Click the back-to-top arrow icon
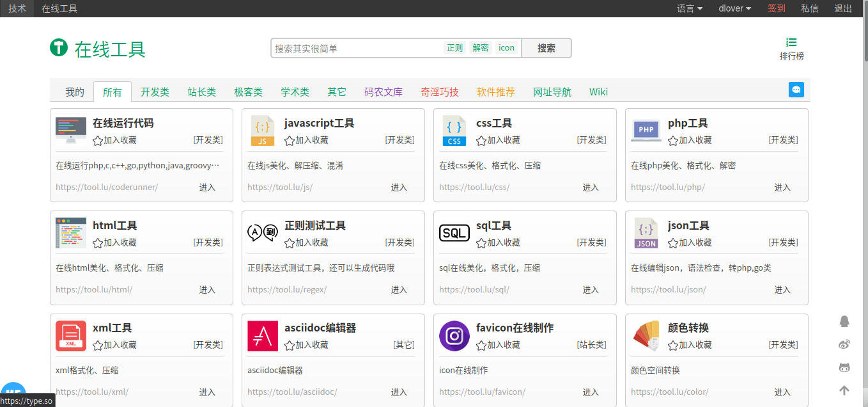This screenshot has width=868, height=407. [844, 390]
